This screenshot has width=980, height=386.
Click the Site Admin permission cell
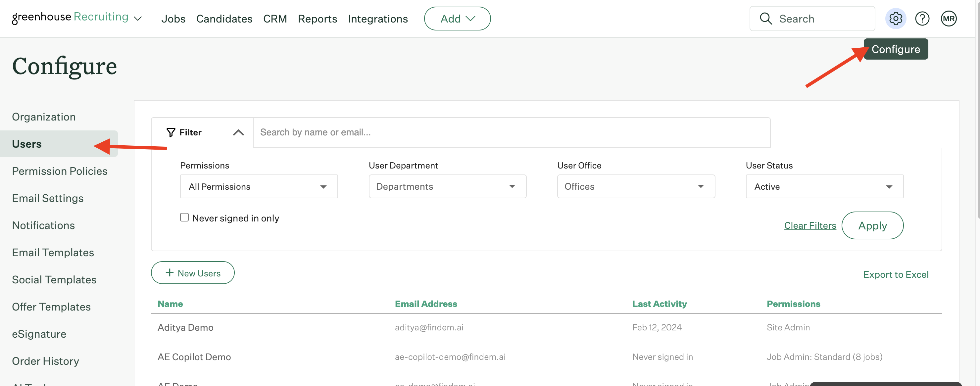pyautogui.click(x=788, y=327)
